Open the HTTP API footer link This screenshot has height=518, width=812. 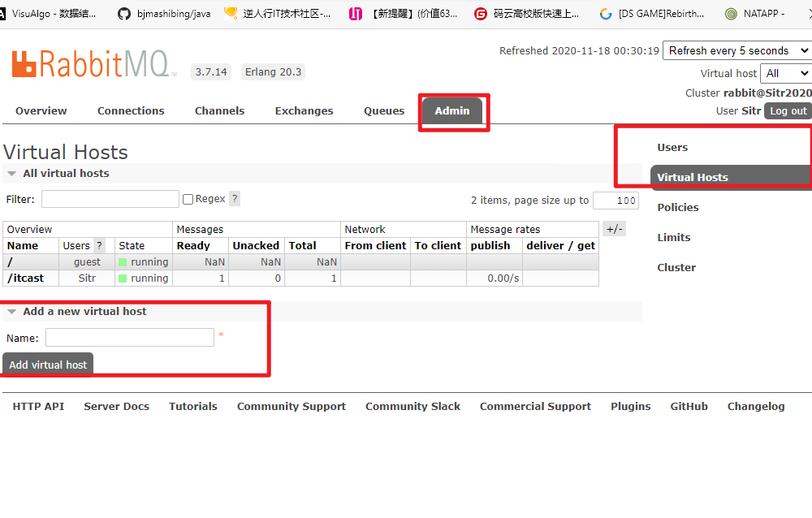pyautogui.click(x=38, y=407)
